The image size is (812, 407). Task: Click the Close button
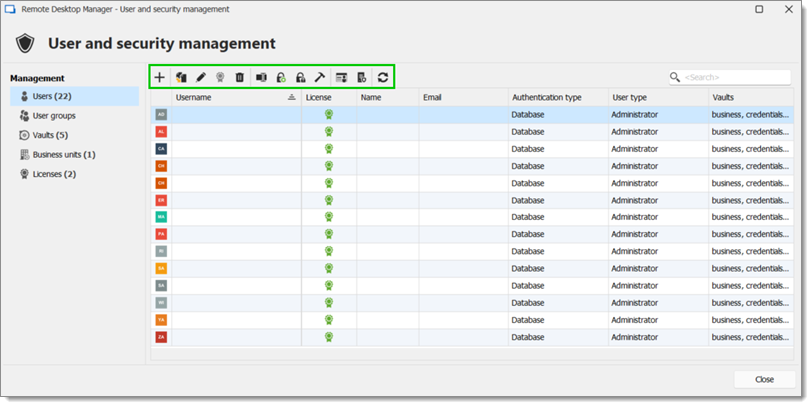(764, 380)
